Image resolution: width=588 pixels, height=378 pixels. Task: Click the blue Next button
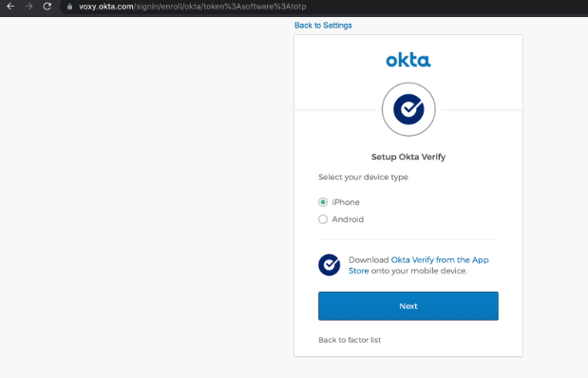coord(408,306)
